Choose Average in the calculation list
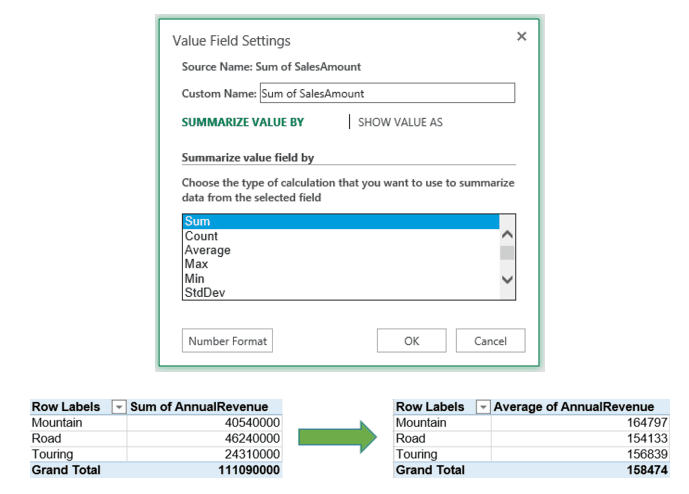The width and height of the screenshot is (689, 494). click(341, 250)
